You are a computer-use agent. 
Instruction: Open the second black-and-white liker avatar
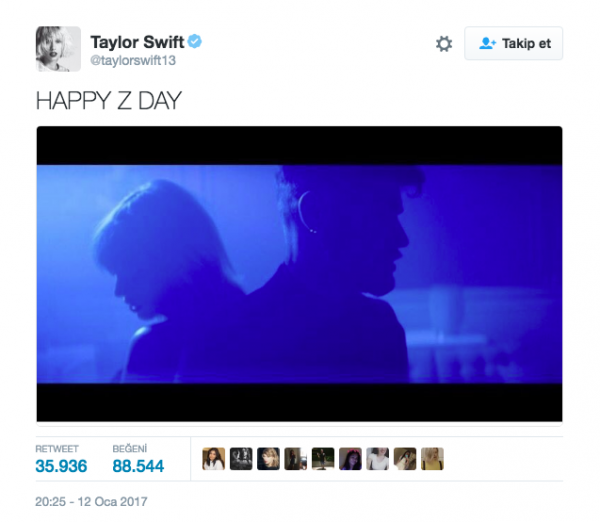(x=241, y=459)
